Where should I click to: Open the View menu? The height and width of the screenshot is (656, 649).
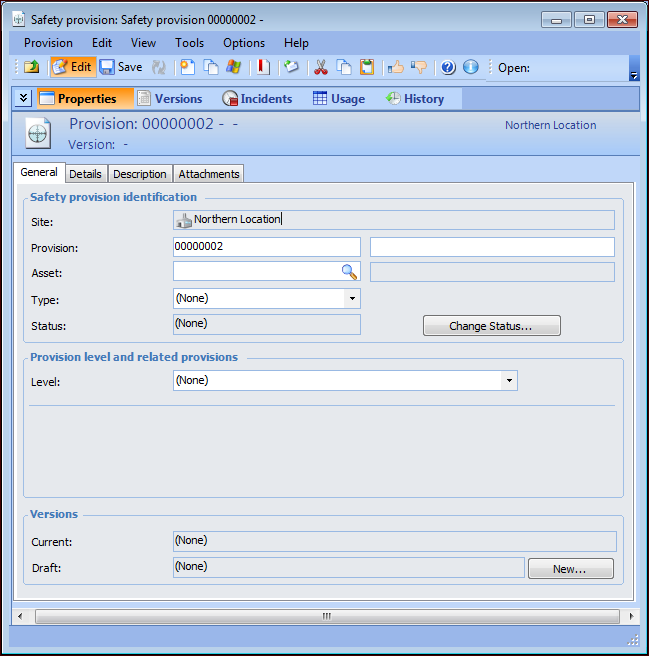point(143,43)
